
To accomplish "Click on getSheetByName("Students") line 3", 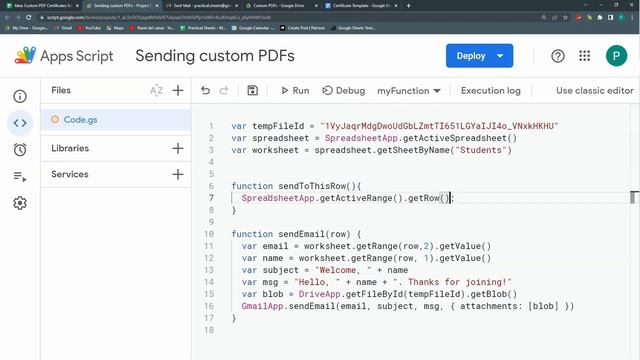I will point(444,150).
